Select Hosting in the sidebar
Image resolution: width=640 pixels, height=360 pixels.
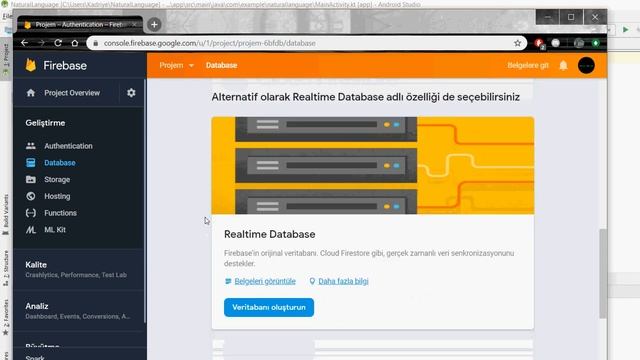(57, 196)
